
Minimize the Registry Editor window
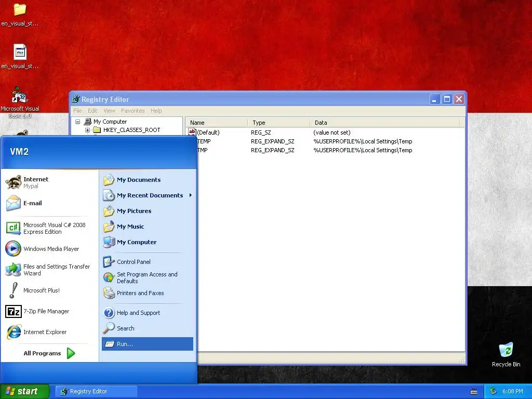pyautogui.click(x=435, y=99)
